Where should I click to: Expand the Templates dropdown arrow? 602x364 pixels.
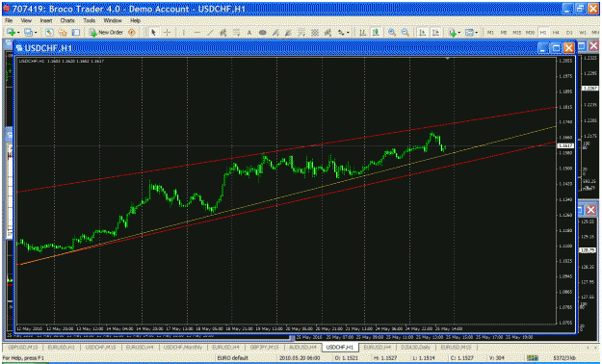point(477,33)
